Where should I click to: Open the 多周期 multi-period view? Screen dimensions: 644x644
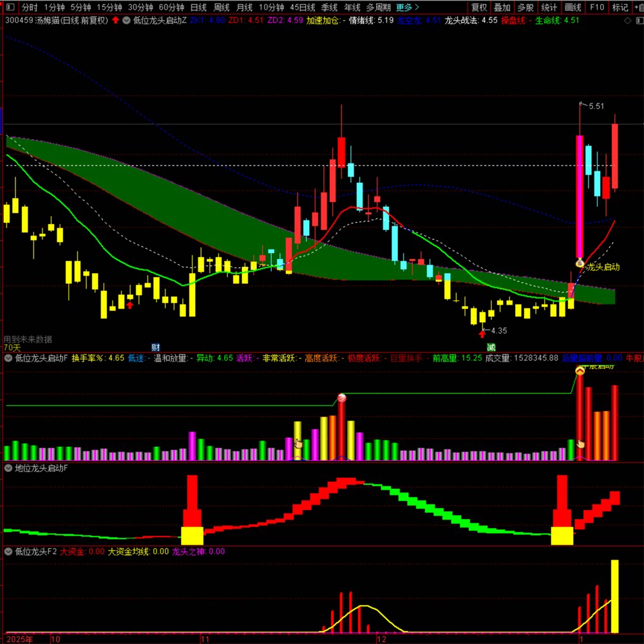378,7
